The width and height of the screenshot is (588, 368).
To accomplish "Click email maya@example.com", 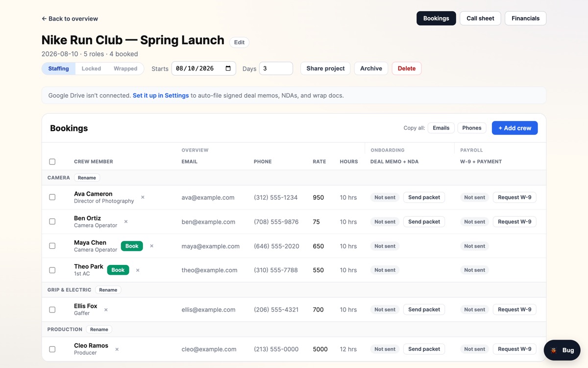I will [211, 246].
